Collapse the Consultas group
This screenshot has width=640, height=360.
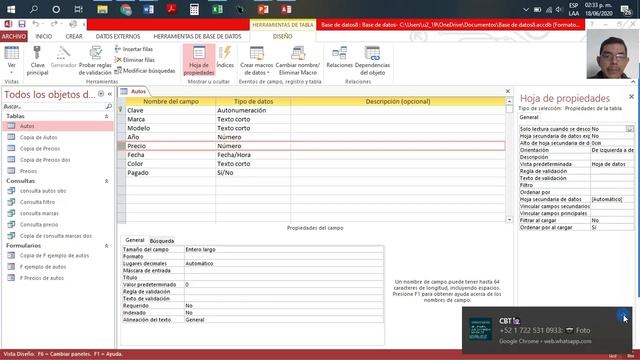point(107,181)
